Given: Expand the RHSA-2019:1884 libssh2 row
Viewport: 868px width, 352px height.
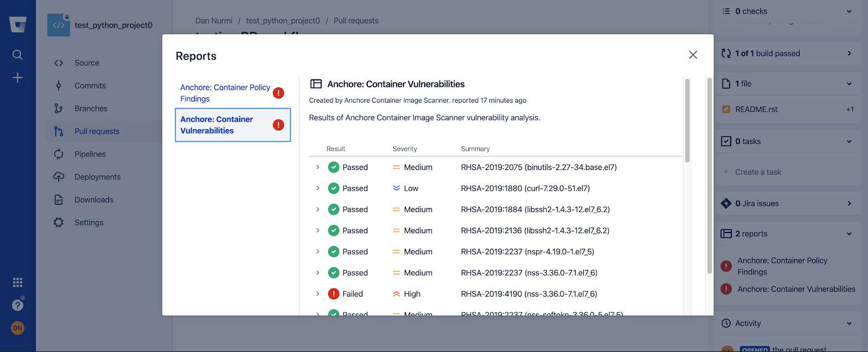Looking at the screenshot, I should 317,210.
